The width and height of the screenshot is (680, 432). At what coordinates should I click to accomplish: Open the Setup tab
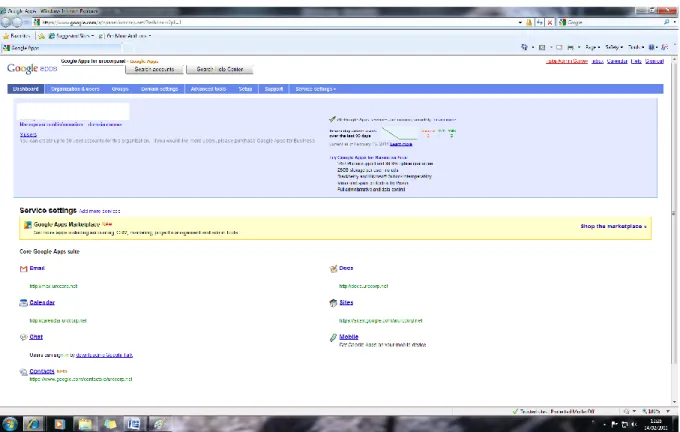coord(245,89)
